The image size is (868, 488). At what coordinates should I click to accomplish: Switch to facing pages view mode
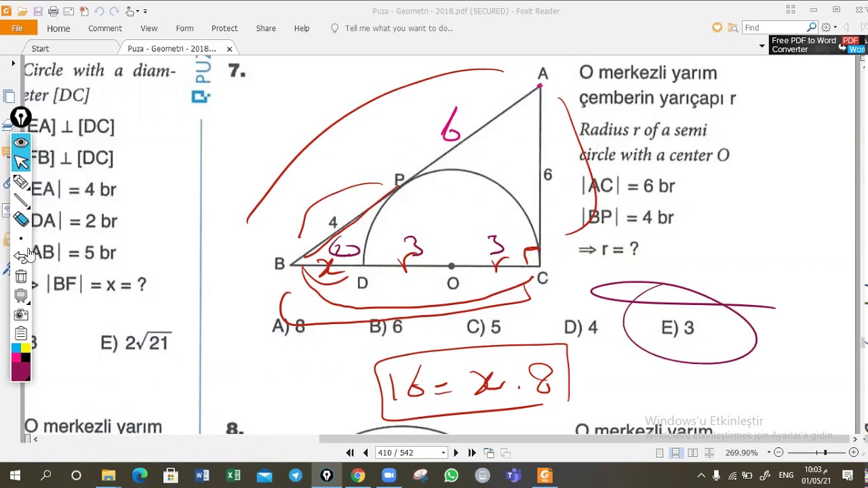pyautogui.click(x=692, y=453)
